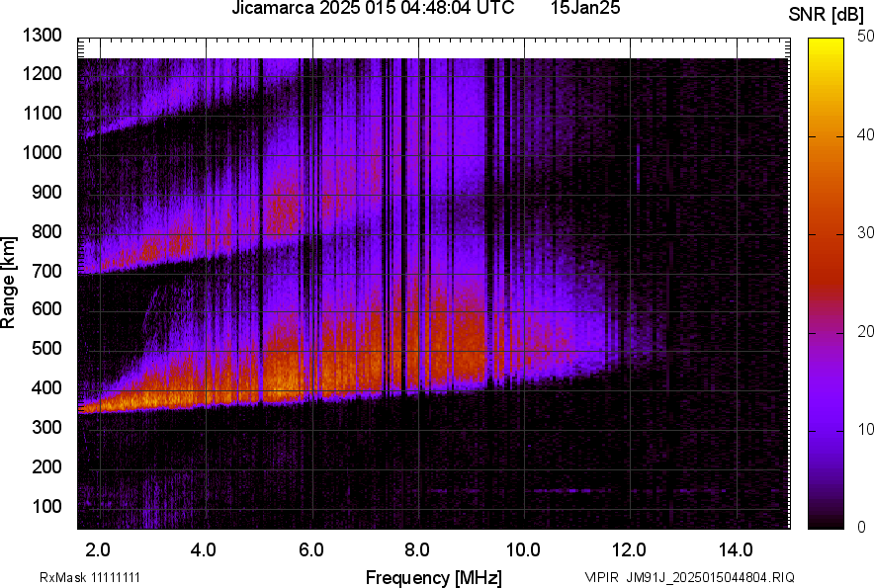Click the 'Frequency [MHz]' axis label
874x588 pixels.
[x=434, y=577]
